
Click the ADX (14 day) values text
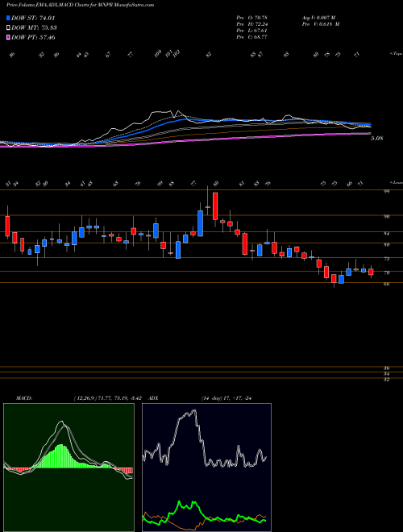pyautogui.click(x=226, y=398)
